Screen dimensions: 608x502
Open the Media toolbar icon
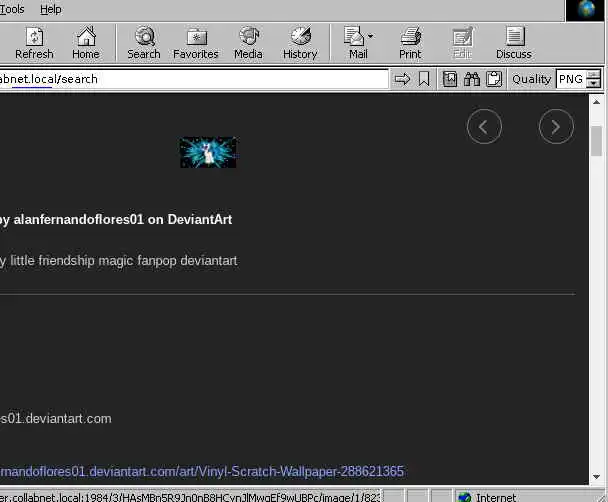click(248, 43)
